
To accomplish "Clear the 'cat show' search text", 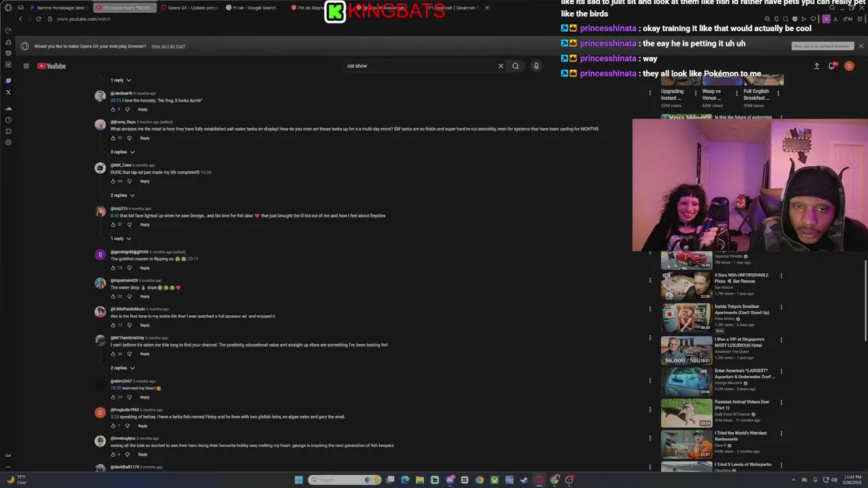I will 500,66.
